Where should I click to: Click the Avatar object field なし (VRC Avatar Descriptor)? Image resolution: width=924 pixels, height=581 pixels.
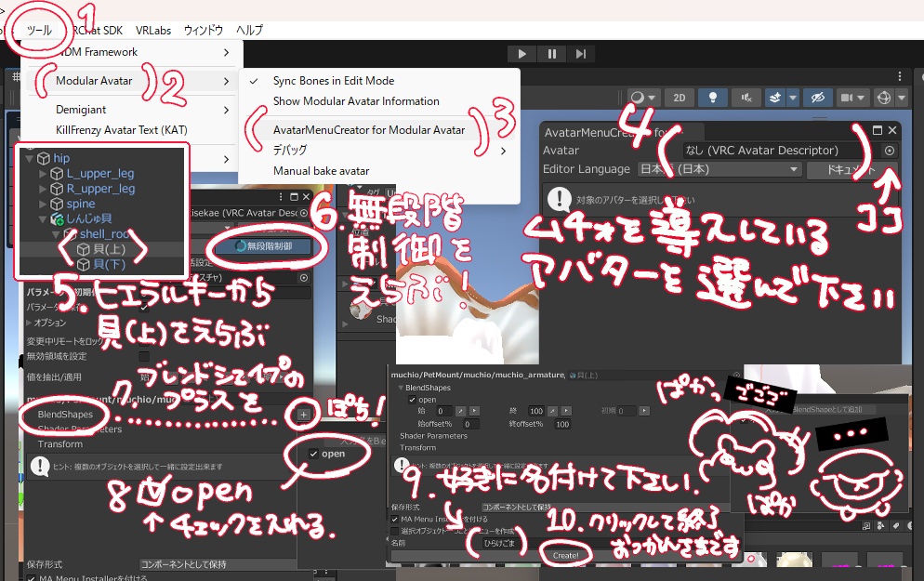click(x=781, y=151)
